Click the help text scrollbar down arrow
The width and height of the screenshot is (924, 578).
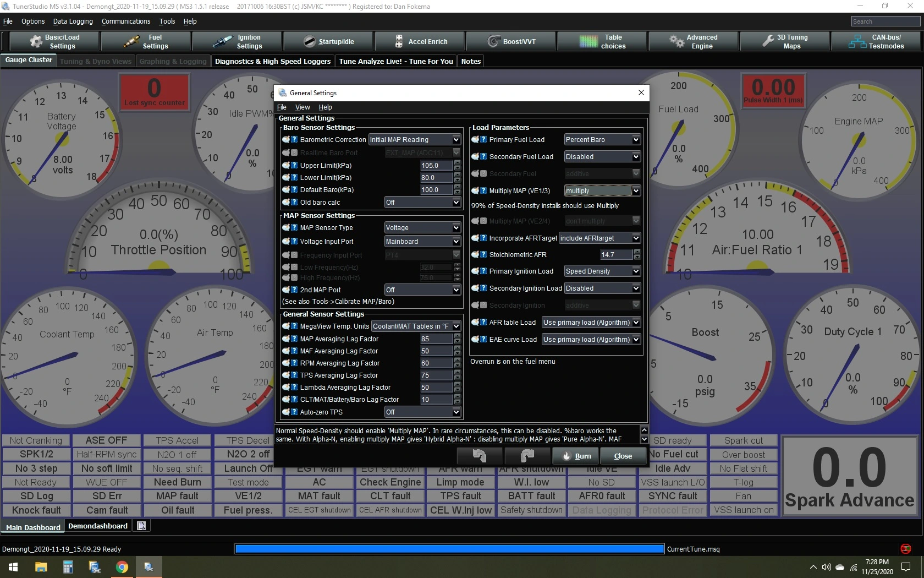tap(644, 439)
